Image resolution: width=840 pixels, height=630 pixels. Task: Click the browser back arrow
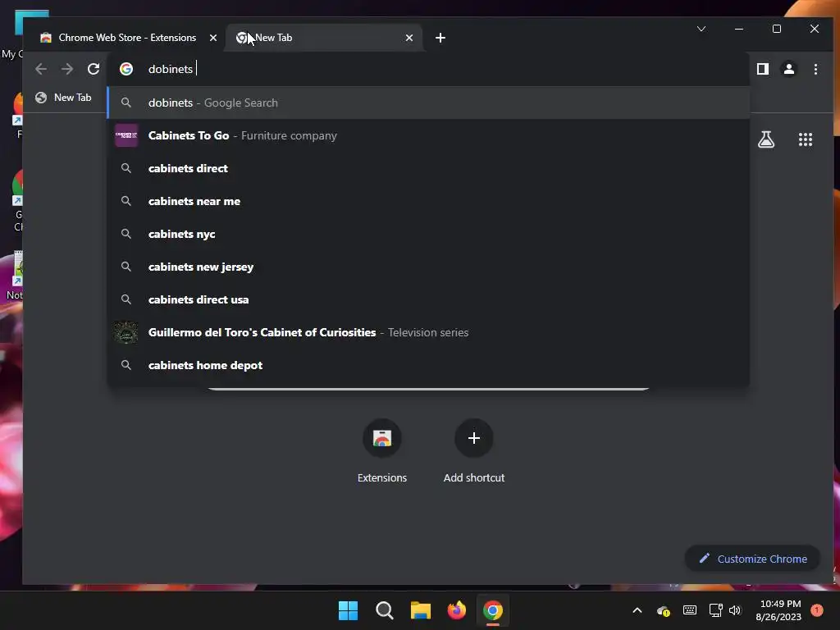tap(41, 69)
